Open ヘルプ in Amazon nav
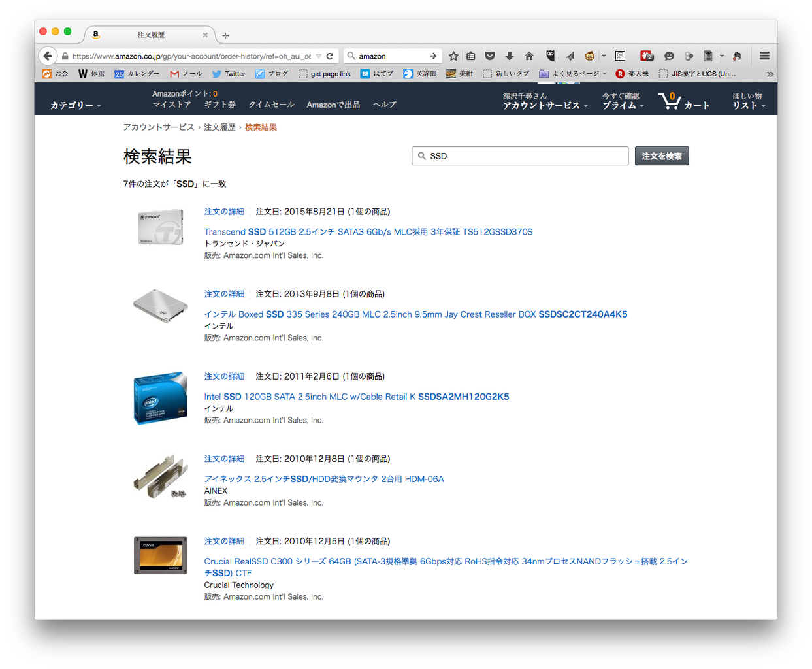 (x=384, y=105)
